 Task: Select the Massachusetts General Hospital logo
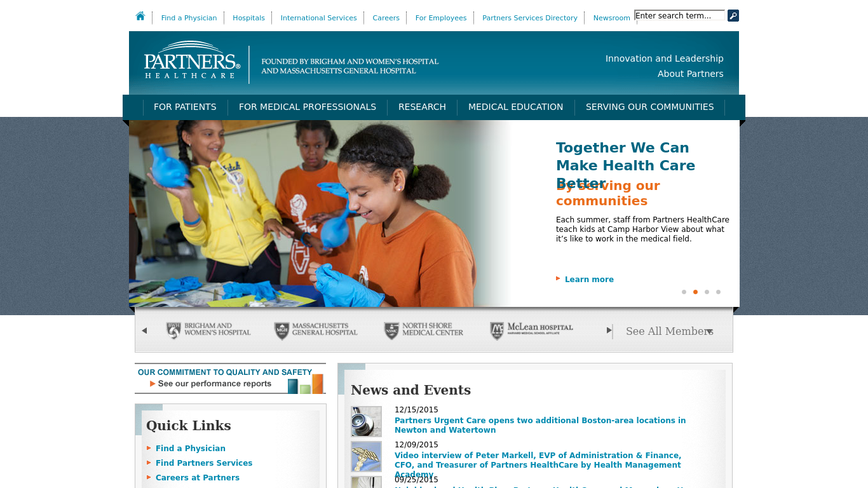pyautogui.click(x=315, y=330)
